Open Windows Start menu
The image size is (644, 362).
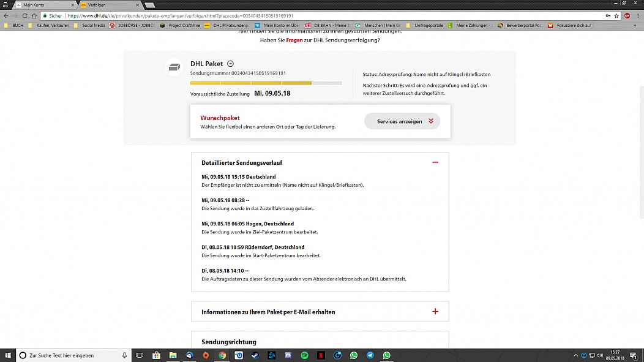pos(8,355)
